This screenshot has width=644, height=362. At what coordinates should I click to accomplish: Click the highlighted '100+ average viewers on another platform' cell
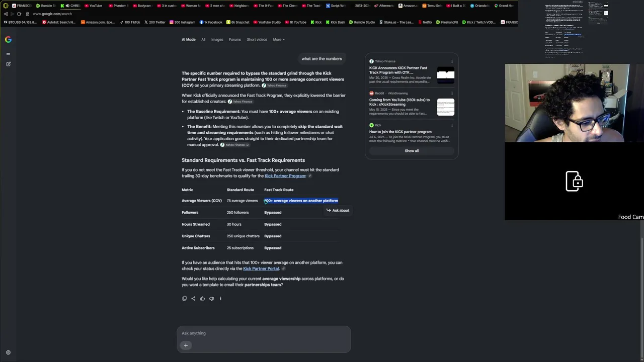[x=301, y=201]
